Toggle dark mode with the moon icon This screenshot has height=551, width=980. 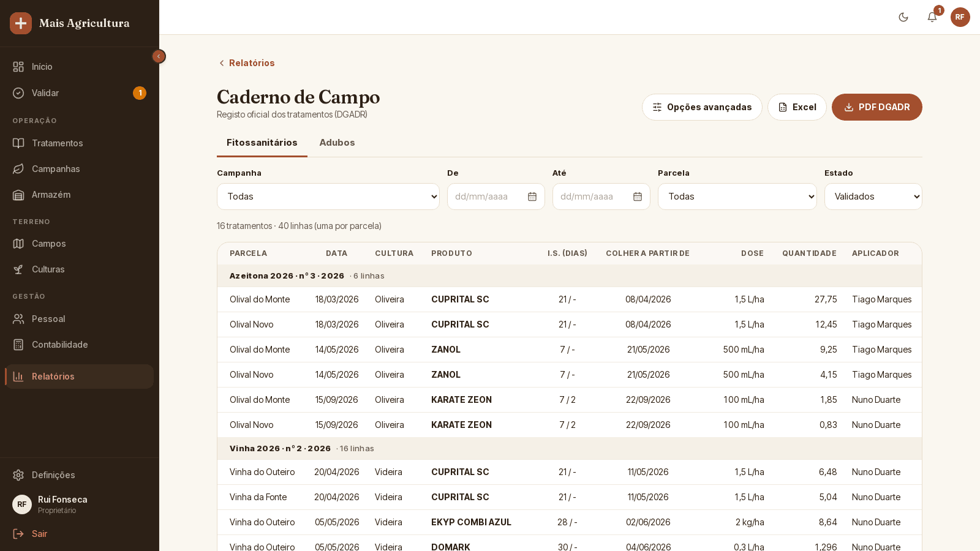click(903, 17)
